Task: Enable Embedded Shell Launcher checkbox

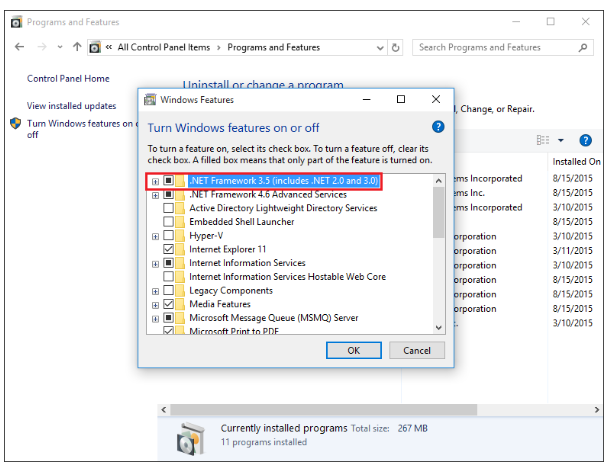Action: [168, 221]
